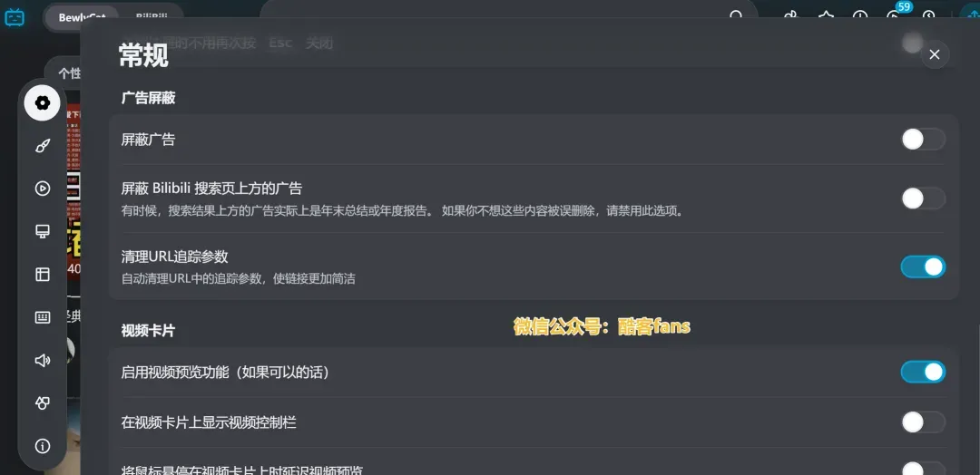Switch to the BewlyCat tab

coord(82,17)
